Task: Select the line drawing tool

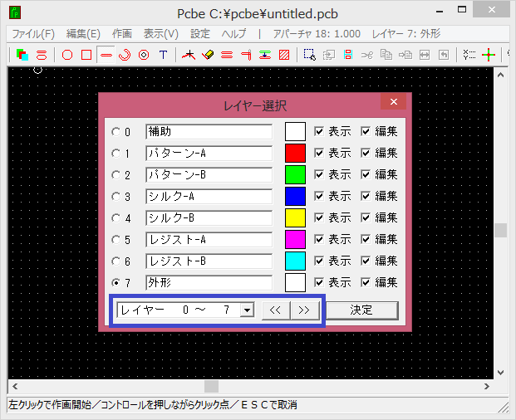Action: [x=106, y=56]
